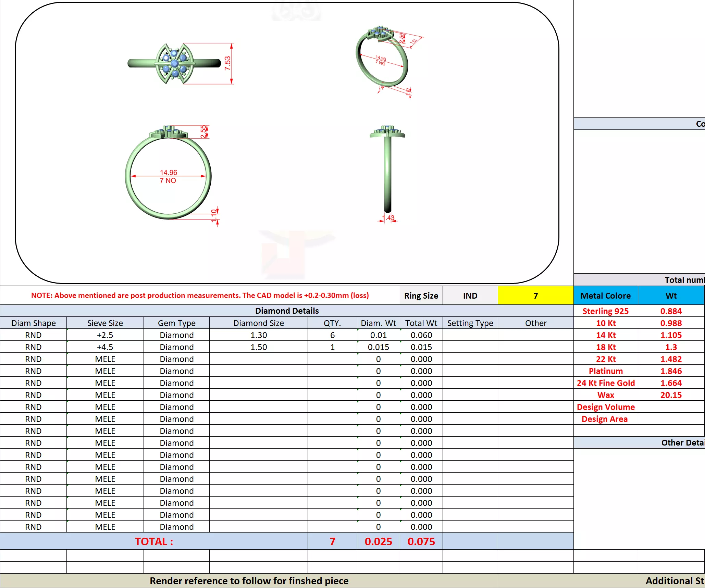The width and height of the screenshot is (705, 588).
Task: Select the Diamond Details header bar
Action: coord(287,311)
